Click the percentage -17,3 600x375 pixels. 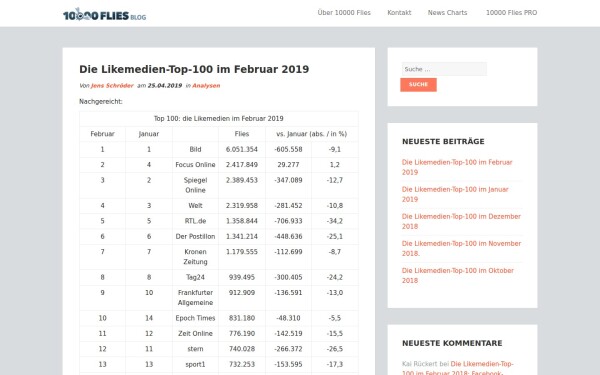pos(335,364)
